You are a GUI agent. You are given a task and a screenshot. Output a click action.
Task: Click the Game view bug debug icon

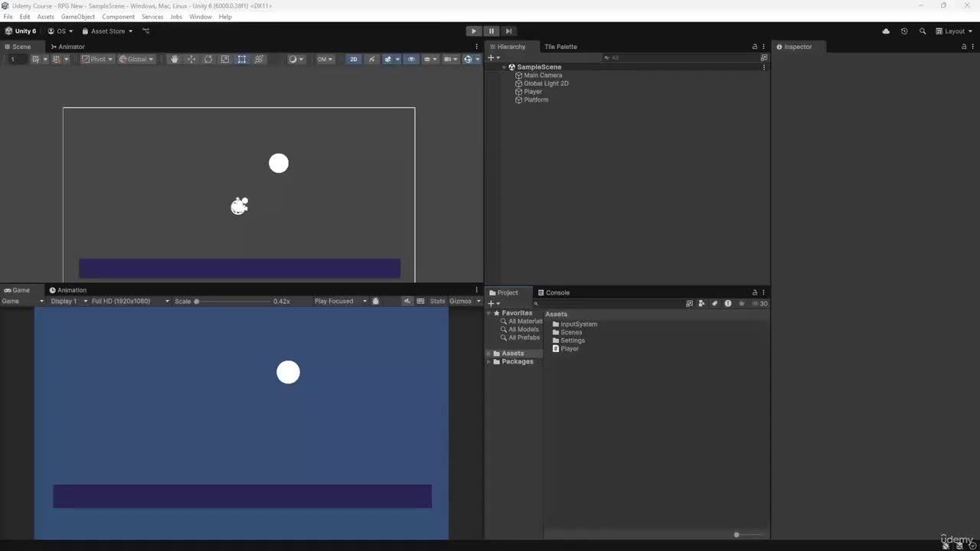pos(375,302)
